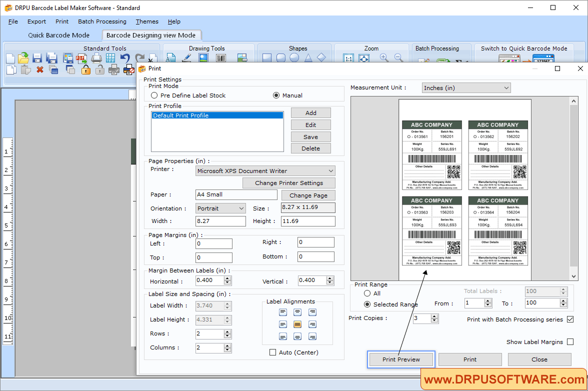
Task: Click the printer with red cancel icon
Action: (128, 69)
